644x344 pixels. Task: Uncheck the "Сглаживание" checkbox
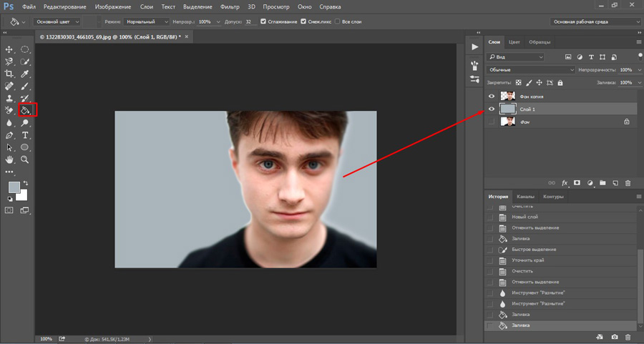(263, 22)
